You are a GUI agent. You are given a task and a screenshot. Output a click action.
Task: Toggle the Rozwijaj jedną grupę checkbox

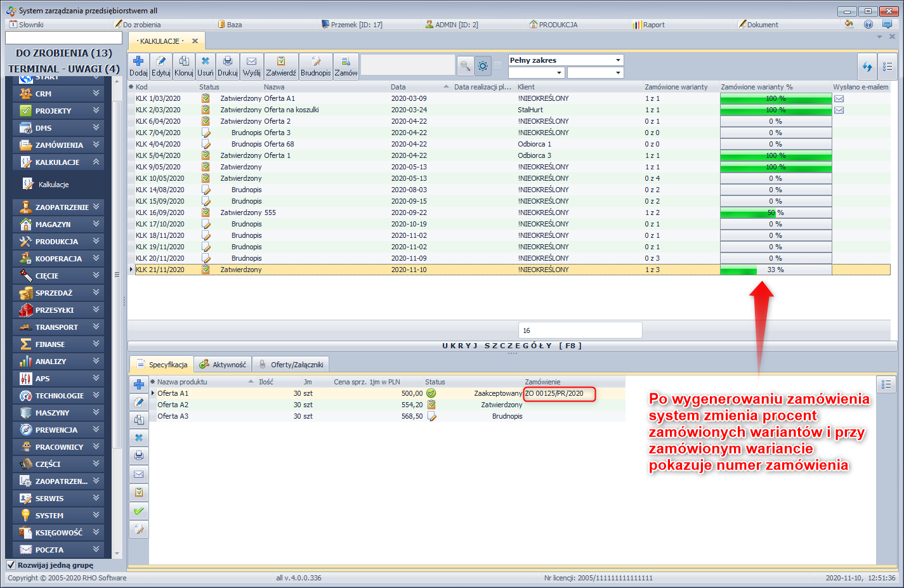11,565
